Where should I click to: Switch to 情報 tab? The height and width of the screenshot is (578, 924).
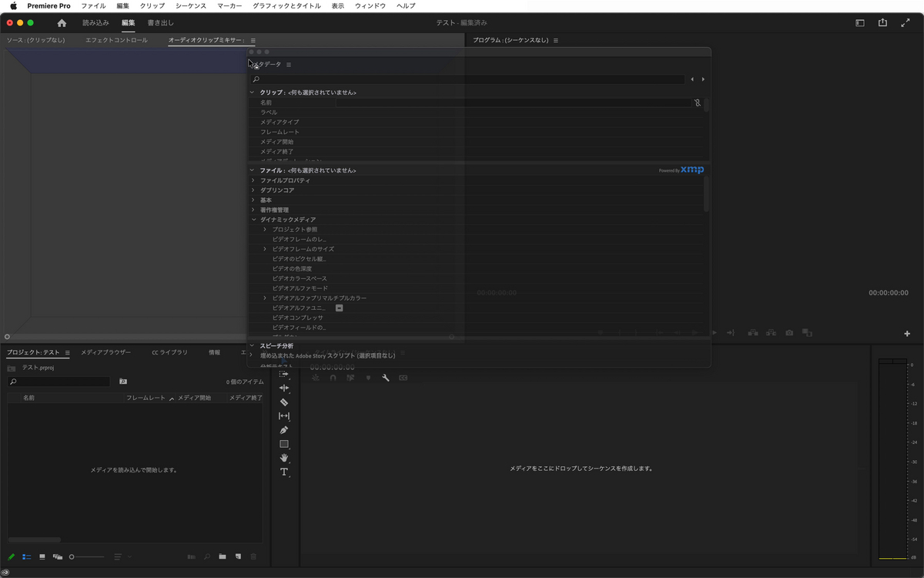[214, 352]
